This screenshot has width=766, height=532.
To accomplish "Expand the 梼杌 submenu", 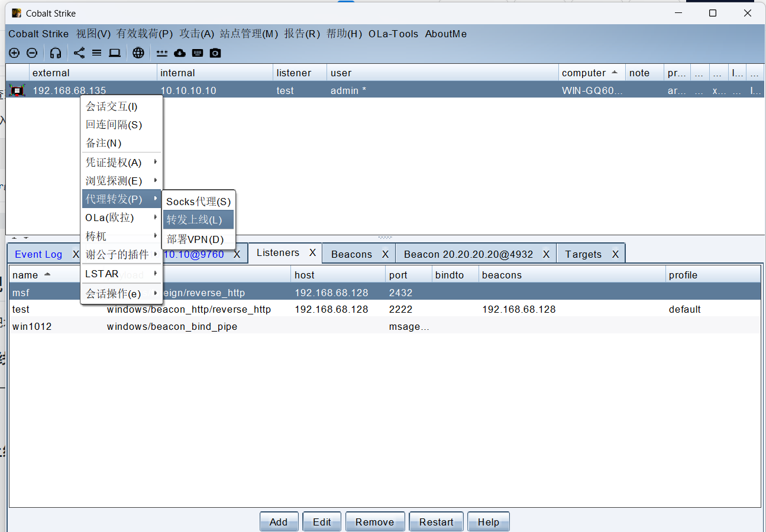I will click(x=121, y=236).
